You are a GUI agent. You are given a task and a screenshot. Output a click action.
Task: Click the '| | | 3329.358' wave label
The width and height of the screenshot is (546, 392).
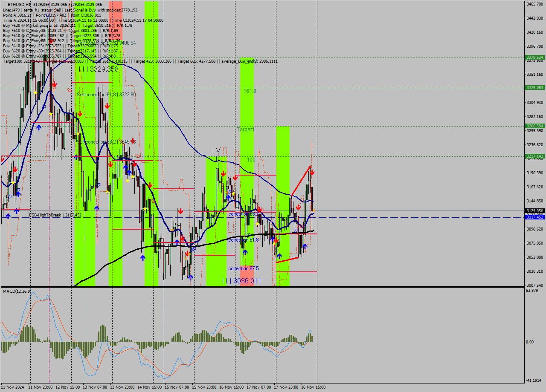point(99,69)
